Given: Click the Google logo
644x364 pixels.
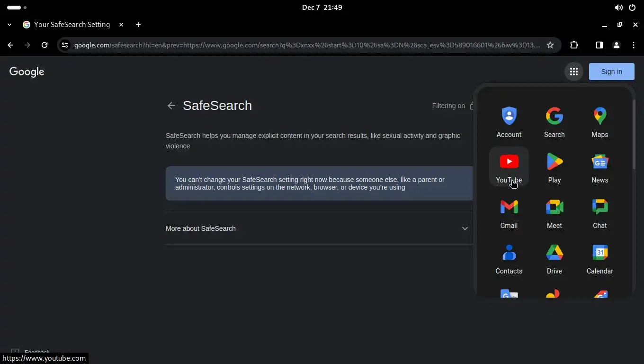Looking at the screenshot, I should coord(27,72).
